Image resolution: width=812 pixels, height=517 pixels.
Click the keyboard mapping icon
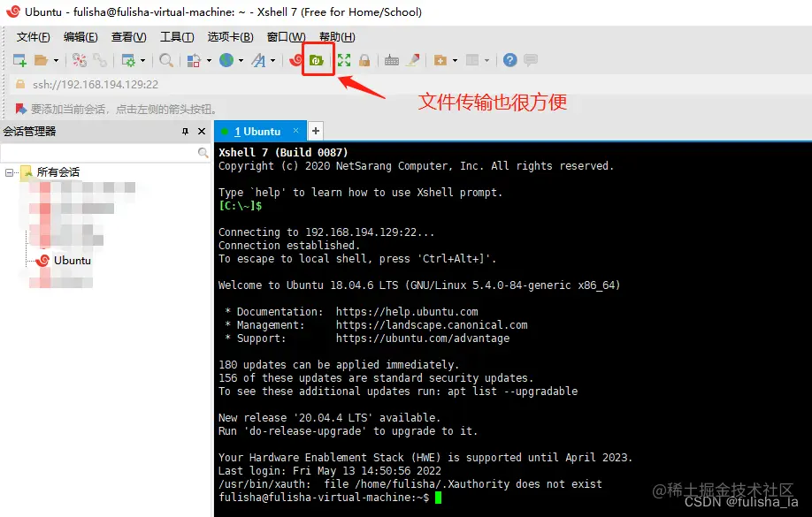pyautogui.click(x=392, y=61)
